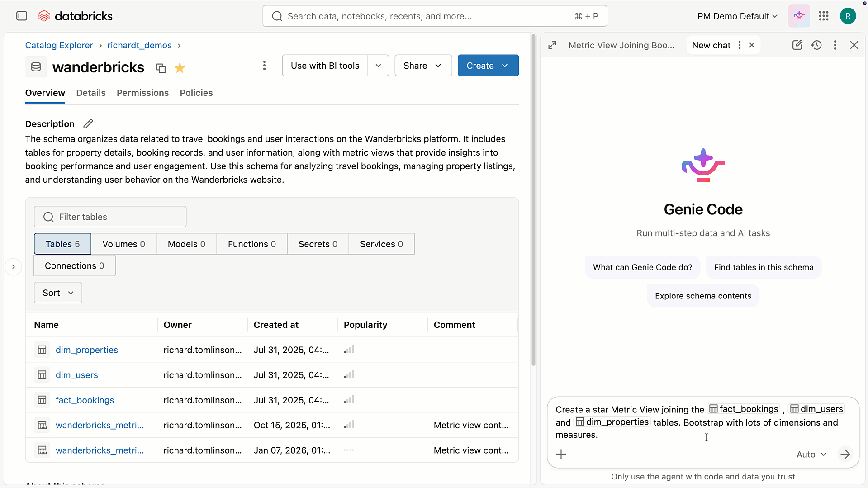Click the Databricks logo
Screen dimensions: 868x488
click(x=76, y=16)
